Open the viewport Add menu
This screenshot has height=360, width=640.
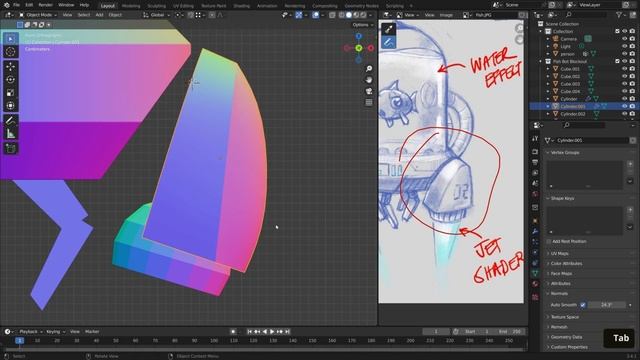pos(99,15)
